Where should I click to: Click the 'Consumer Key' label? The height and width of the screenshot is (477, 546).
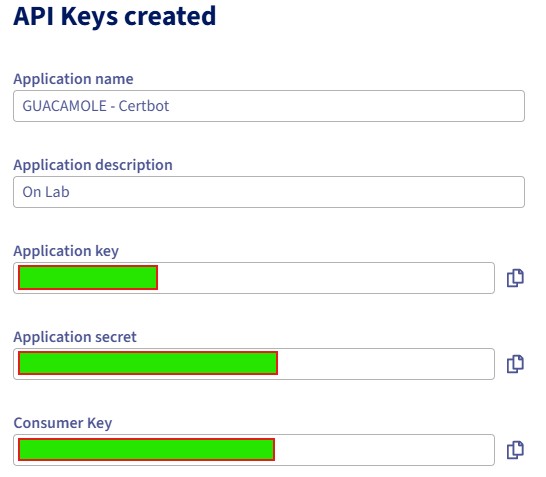[63, 423]
